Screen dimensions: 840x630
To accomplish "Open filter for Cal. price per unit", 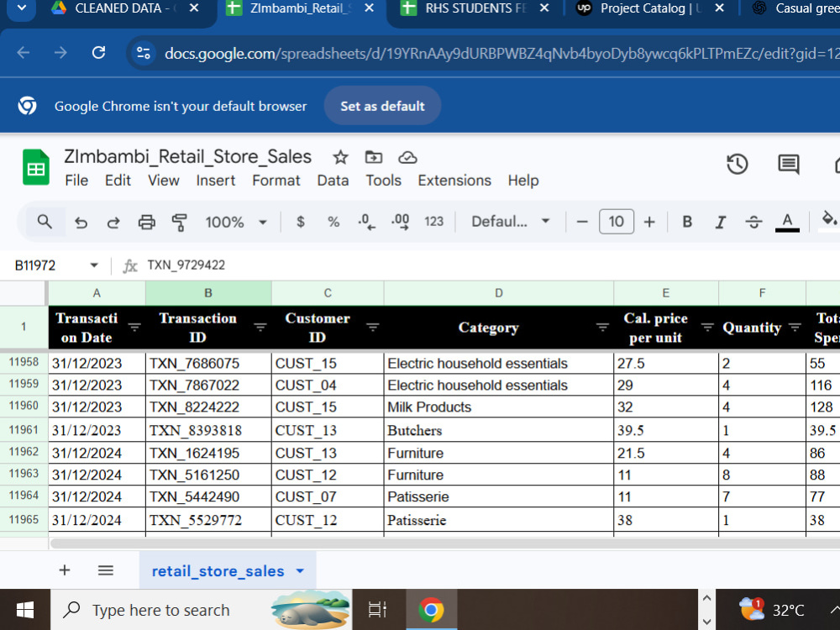I will (x=707, y=328).
